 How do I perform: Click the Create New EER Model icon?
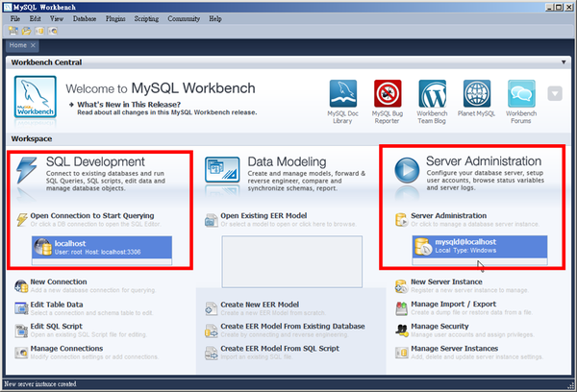(212, 308)
